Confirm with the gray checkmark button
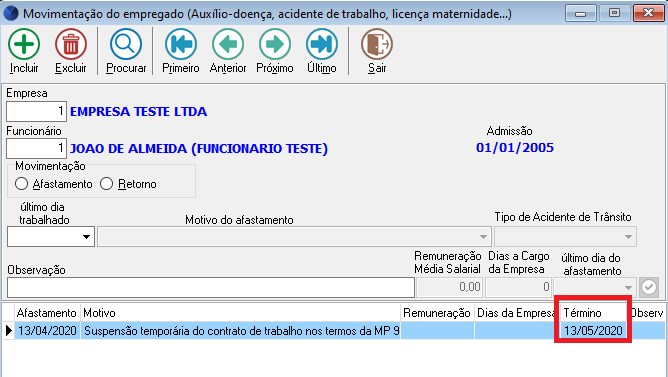The height and width of the screenshot is (377, 668). tap(649, 287)
